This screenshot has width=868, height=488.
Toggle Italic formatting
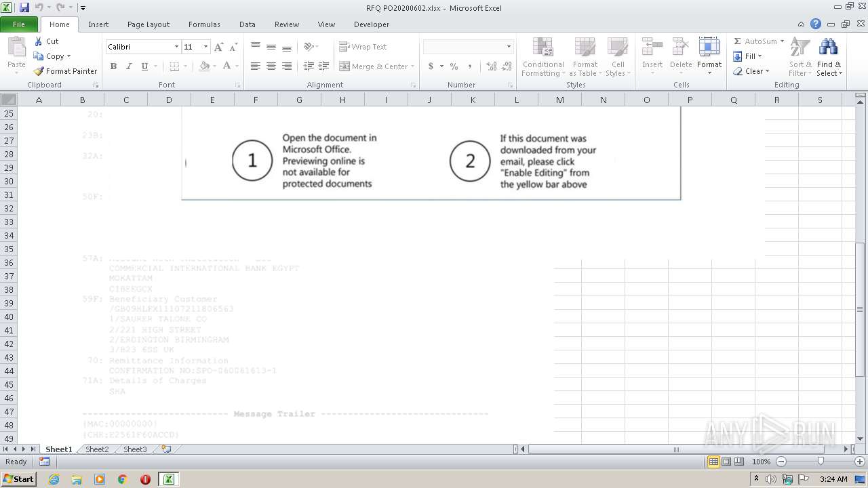point(129,66)
